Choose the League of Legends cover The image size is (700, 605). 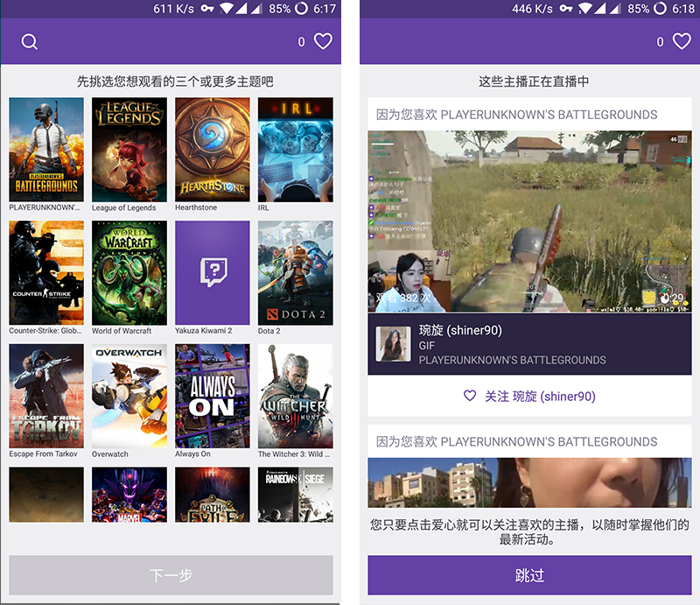point(129,150)
